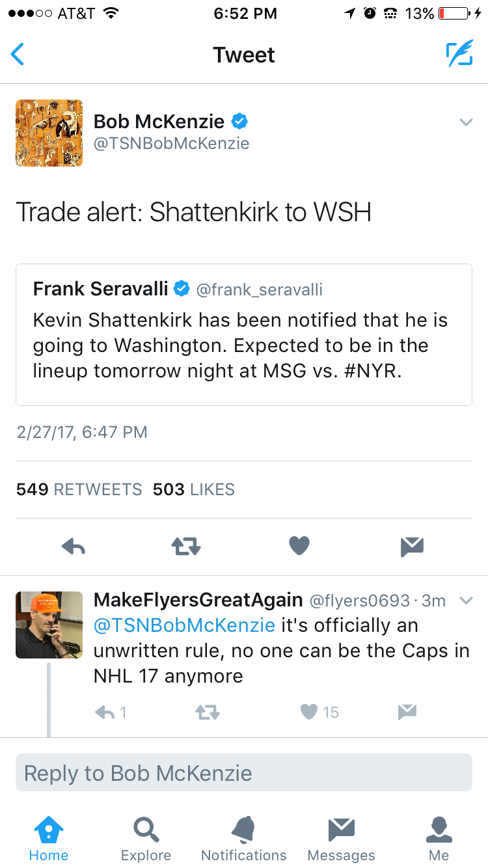488x868 pixels.
Task: Expand options chevron on flyers0693 reply
Action: pos(466,600)
